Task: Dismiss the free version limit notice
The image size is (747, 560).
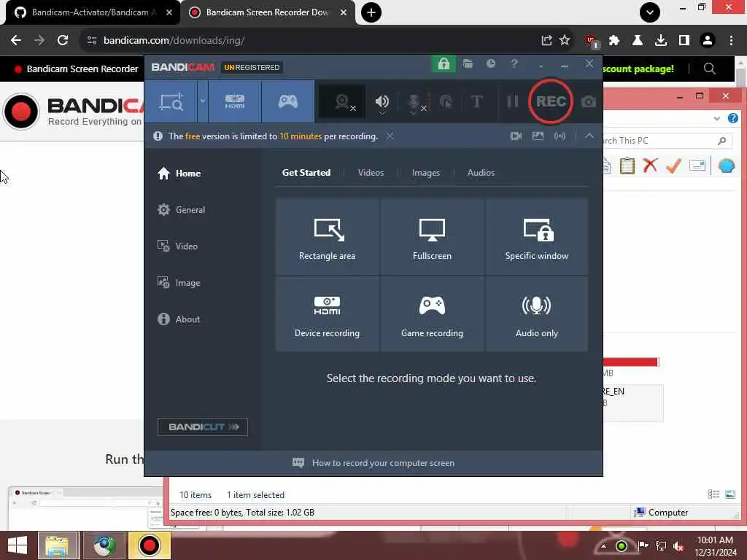Action: pos(390,136)
